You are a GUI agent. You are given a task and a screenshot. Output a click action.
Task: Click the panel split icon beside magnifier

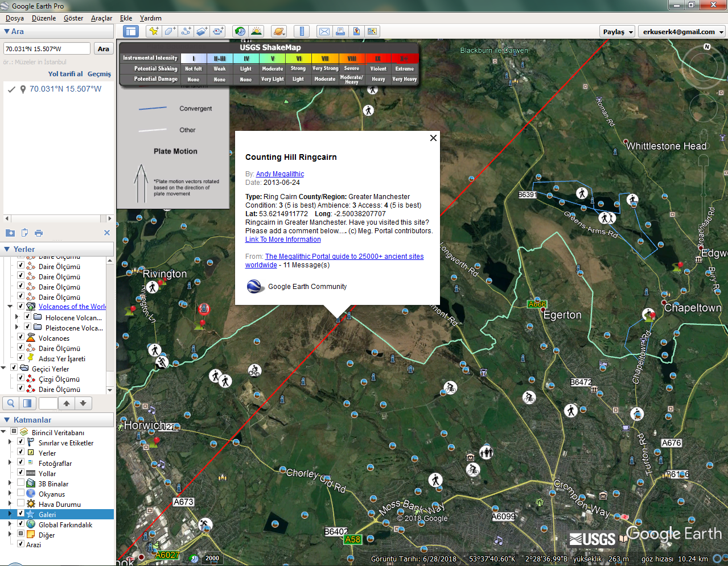27,403
